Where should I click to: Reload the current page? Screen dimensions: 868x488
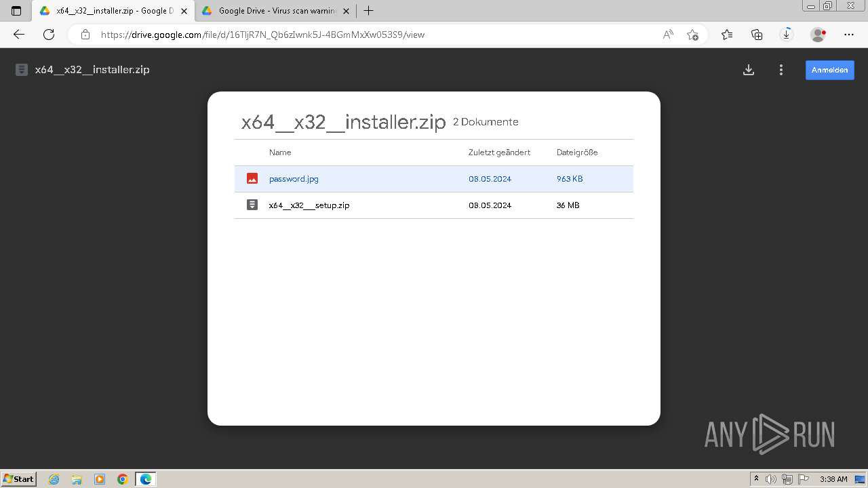[49, 35]
